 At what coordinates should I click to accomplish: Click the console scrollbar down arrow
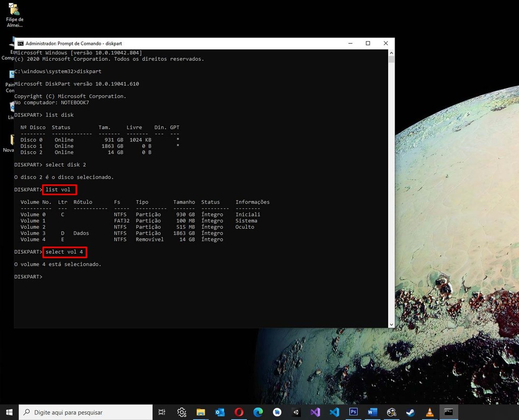(x=391, y=325)
